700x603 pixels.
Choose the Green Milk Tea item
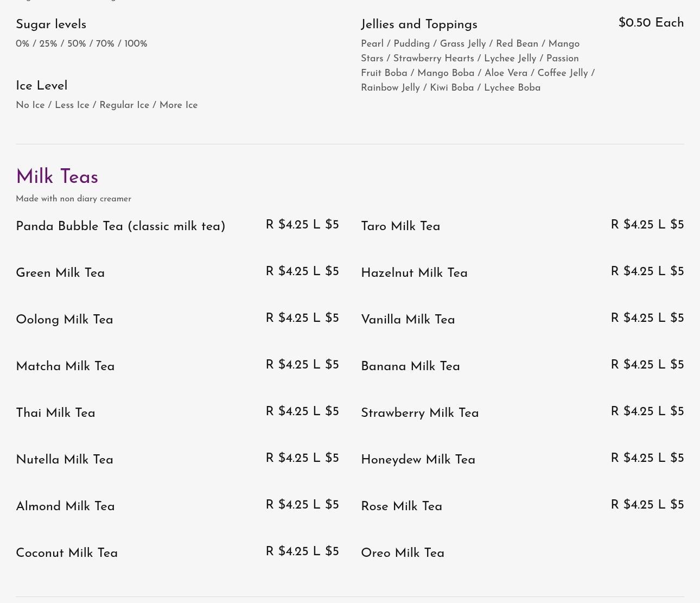(60, 273)
